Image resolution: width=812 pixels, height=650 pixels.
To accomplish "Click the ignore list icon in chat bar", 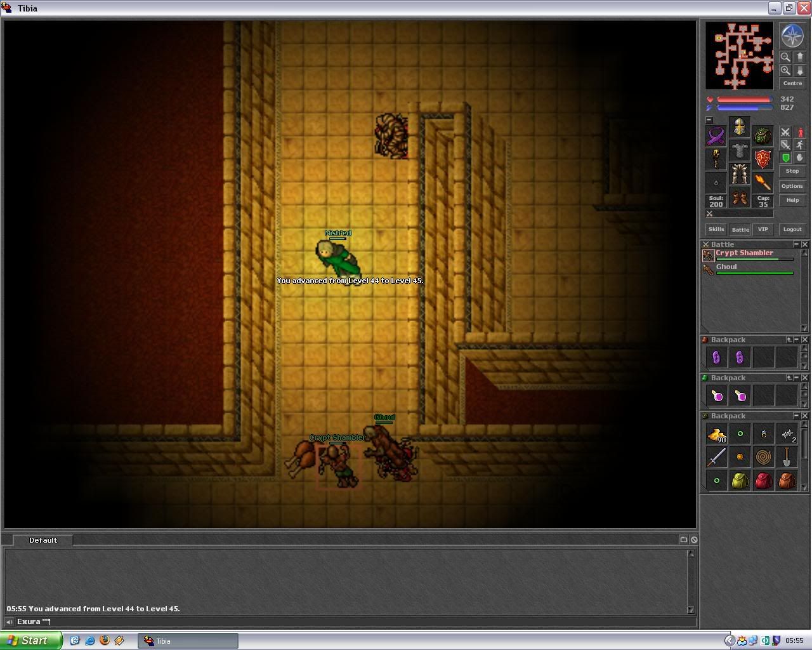I will pyautogui.click(x=694, y=540).
